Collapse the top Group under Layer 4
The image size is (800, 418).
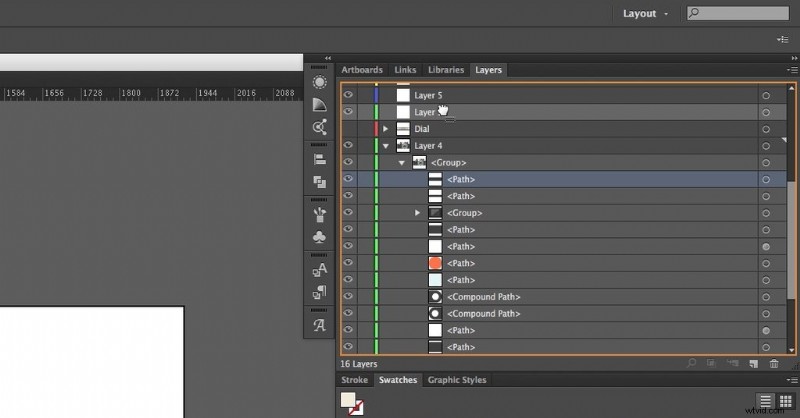click(402, 163)
